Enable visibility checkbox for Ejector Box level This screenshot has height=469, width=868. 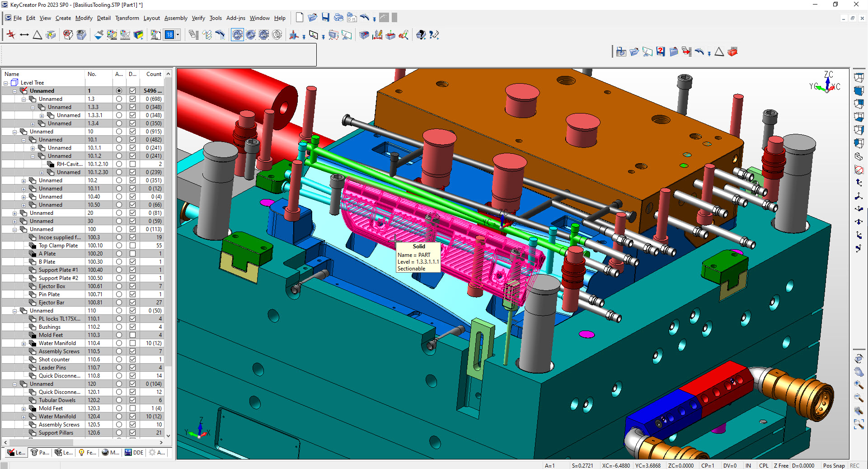(x=132, y=286)
